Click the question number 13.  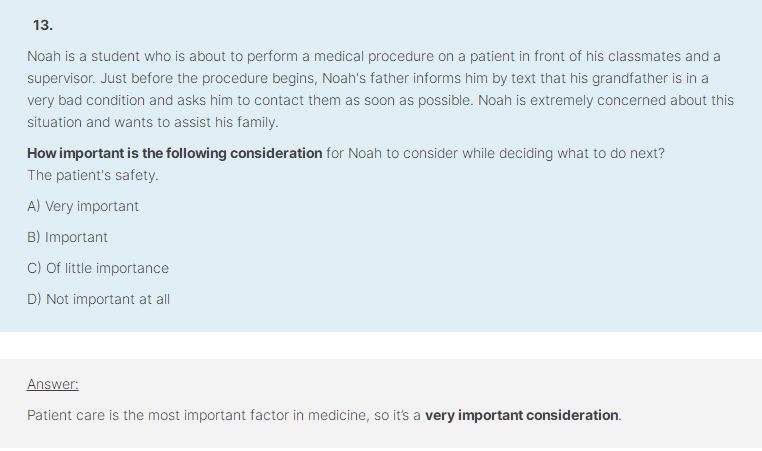43,25
